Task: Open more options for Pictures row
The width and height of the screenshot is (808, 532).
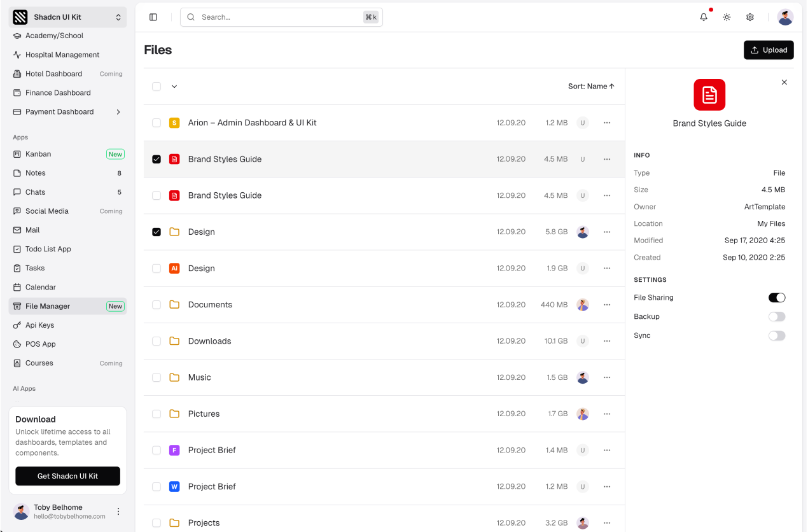Action: [x=607, y=414]
